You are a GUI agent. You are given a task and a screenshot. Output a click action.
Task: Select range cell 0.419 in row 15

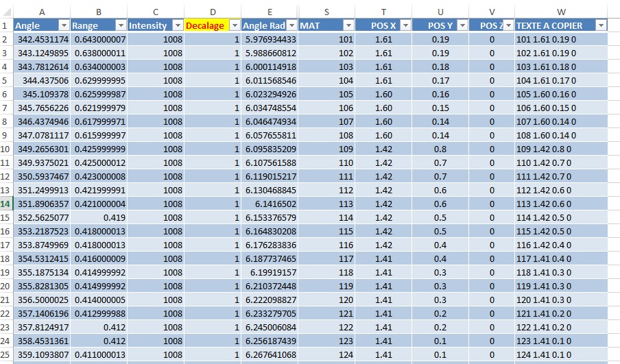[x=99, y=218]
